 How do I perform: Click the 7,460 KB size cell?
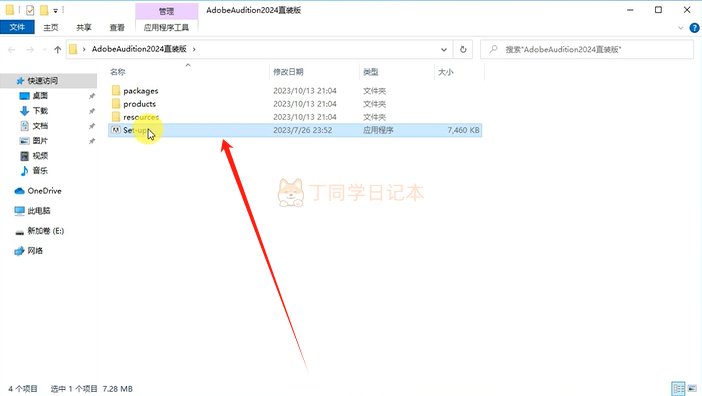pyautogui.click(x=463, y=130)
